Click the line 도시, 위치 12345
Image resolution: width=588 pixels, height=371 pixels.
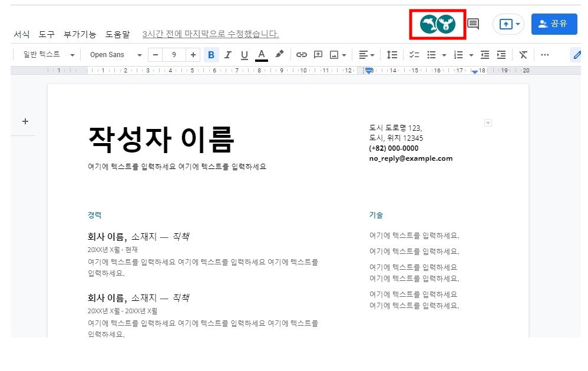(396, 138)
